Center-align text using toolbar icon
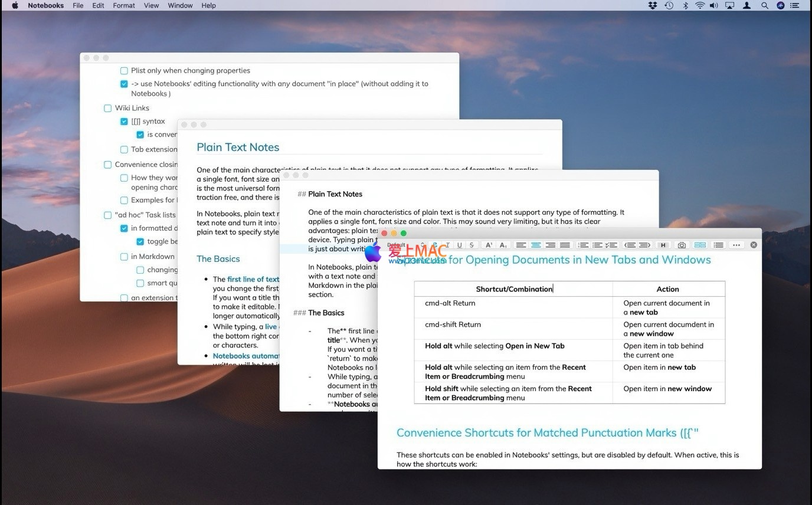The image size is (812, 505). (536, 245)
